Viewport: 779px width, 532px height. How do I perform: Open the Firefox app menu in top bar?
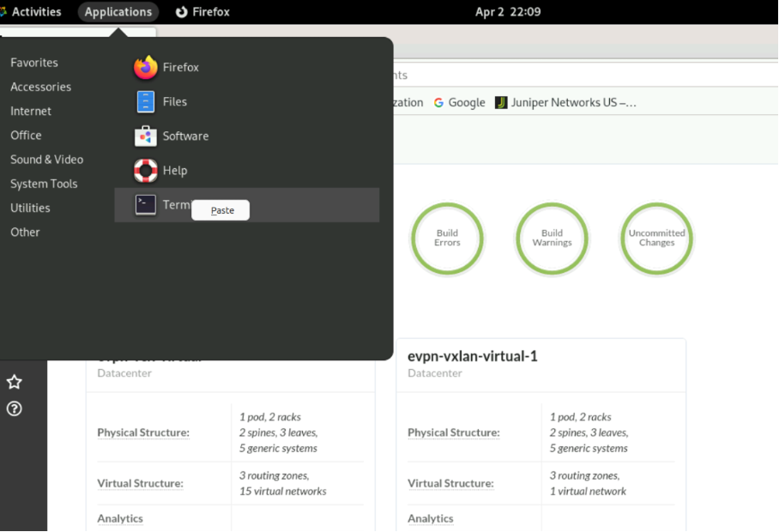tap(202, 12)
